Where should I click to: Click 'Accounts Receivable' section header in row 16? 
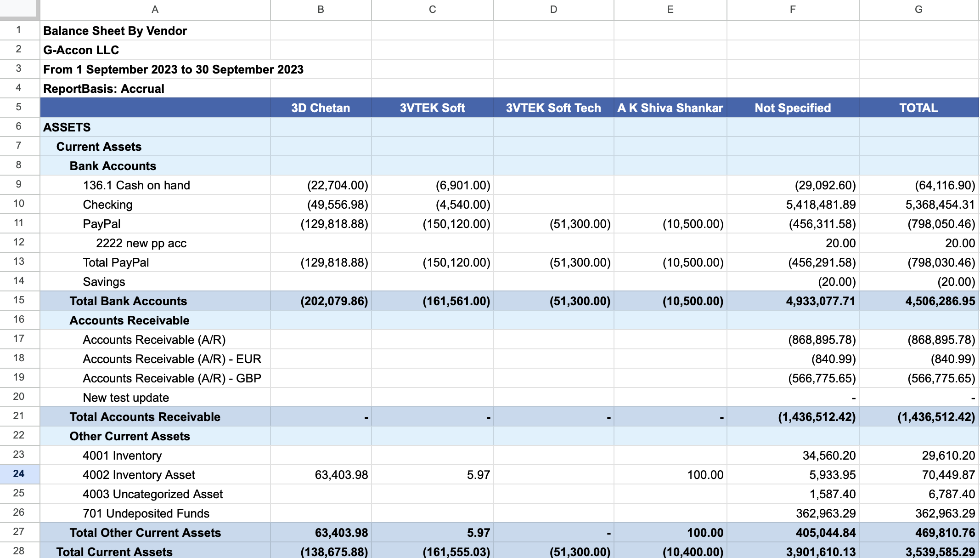click(x=130, y=320)
